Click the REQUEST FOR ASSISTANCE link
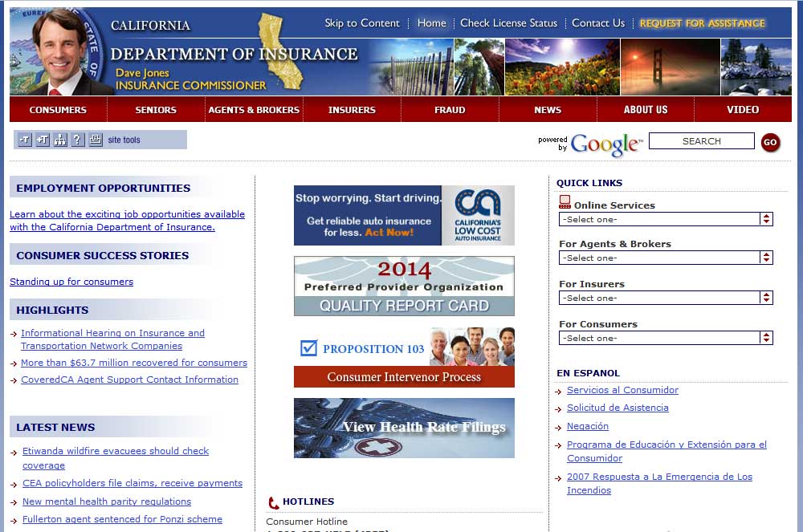The image size is (803, 532). click(x=702, y=23)
